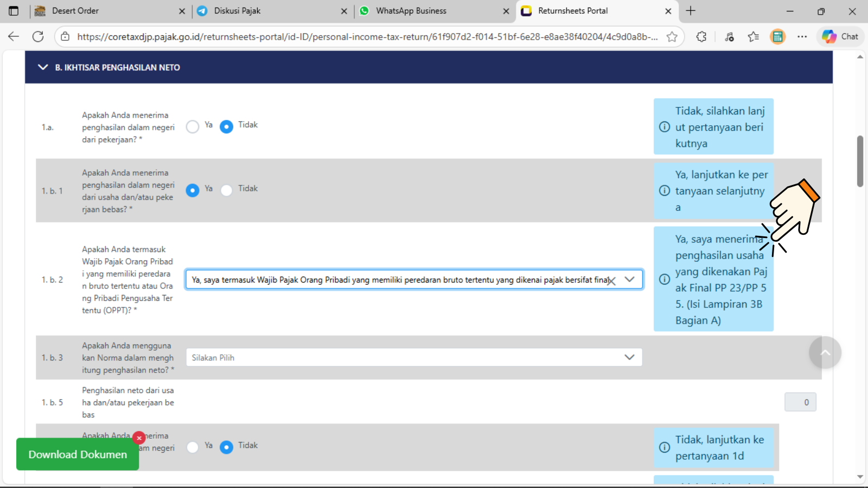
Task: Open a new browser tab
Action: coord(691,11)
